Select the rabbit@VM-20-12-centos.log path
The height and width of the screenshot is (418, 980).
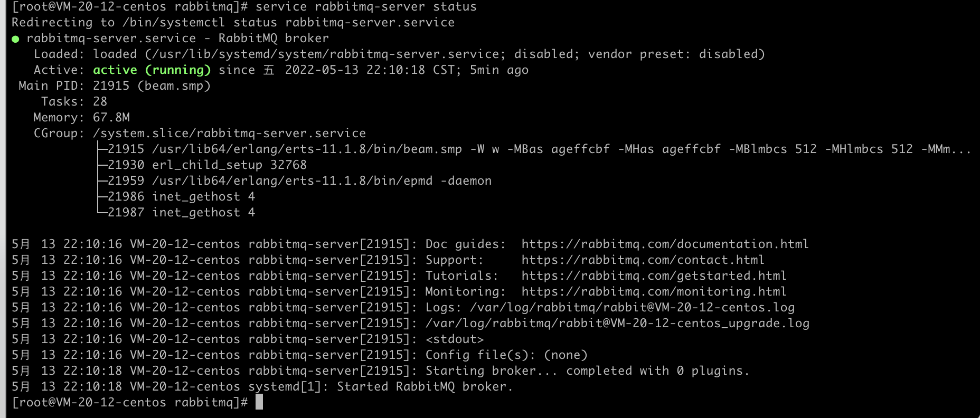(632, 307)
